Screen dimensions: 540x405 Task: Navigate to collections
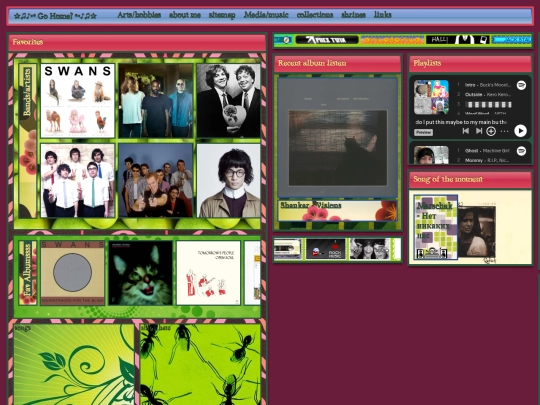(315, 15)
